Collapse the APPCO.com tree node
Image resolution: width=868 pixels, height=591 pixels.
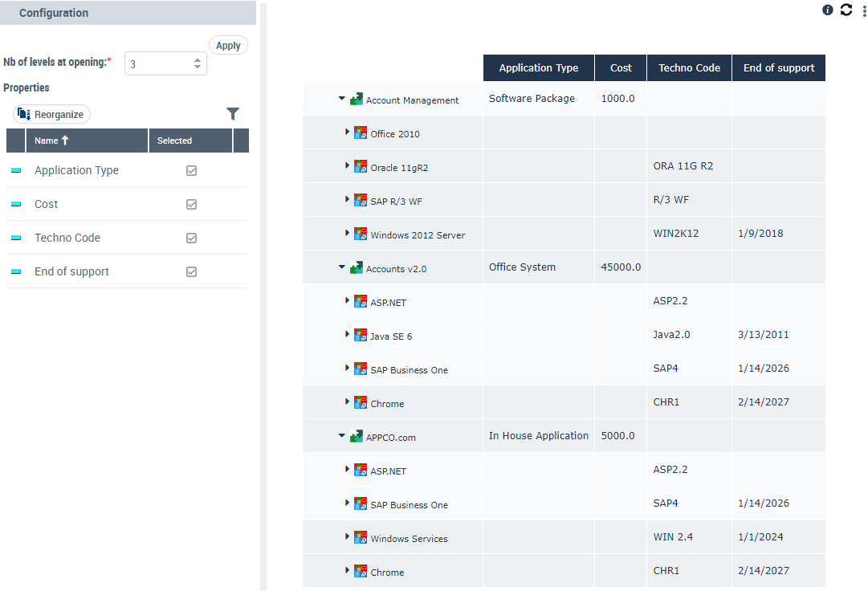click(341, 436)
